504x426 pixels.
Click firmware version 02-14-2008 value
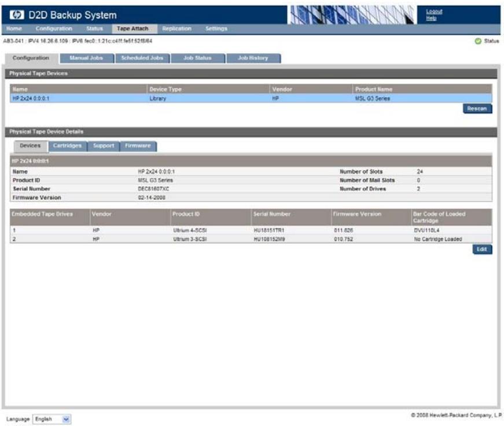click(x=152, y=198)
